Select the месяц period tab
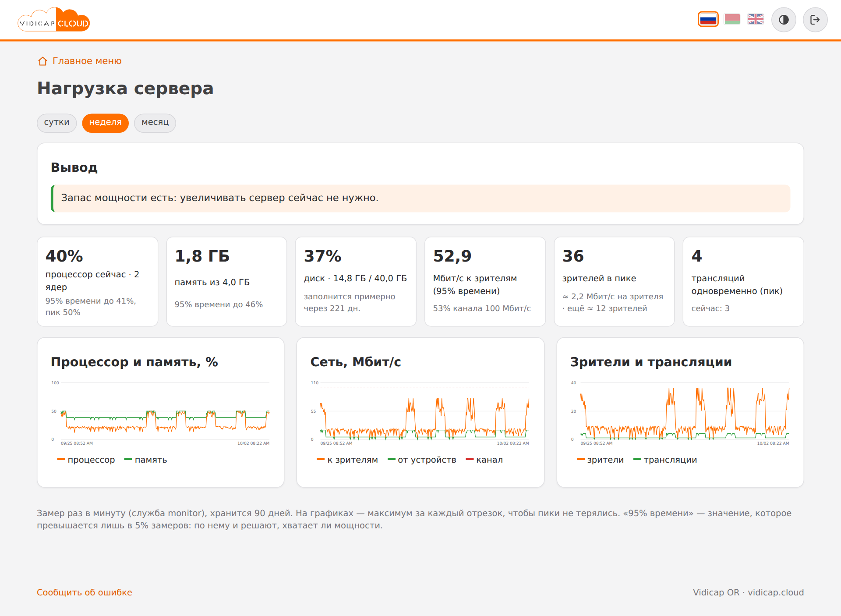This screenshot has width=841, height=616. [x=155, y=123]
